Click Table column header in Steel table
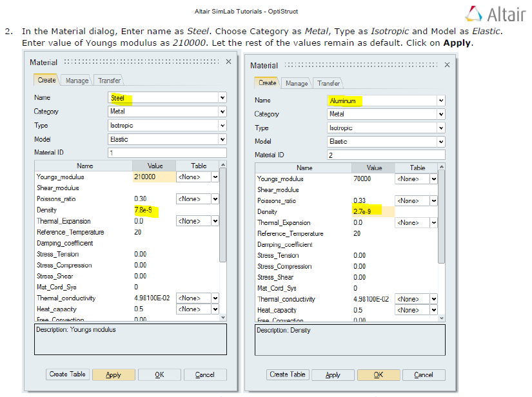Screen dimensions: 532x397 [x=198, y=166]
